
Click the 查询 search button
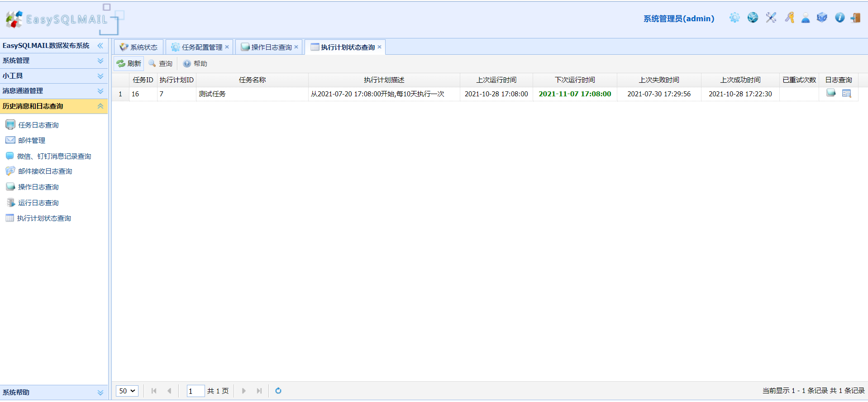161,64
